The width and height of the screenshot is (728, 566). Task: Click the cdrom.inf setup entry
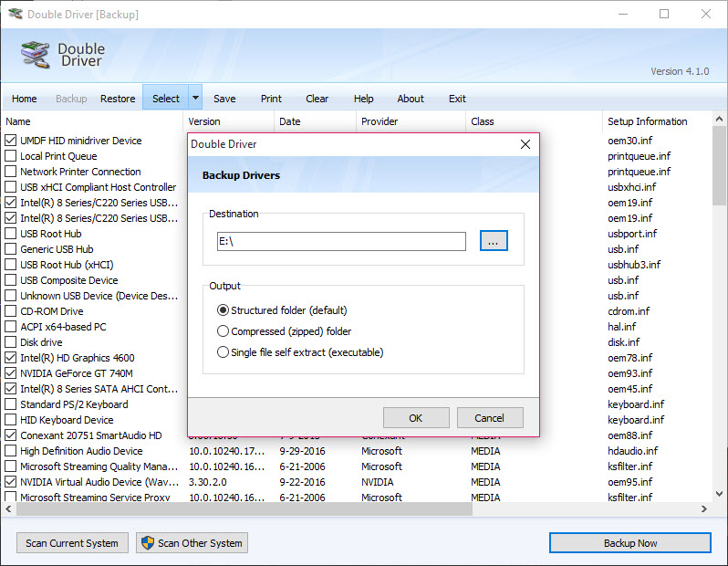[629, 311]
